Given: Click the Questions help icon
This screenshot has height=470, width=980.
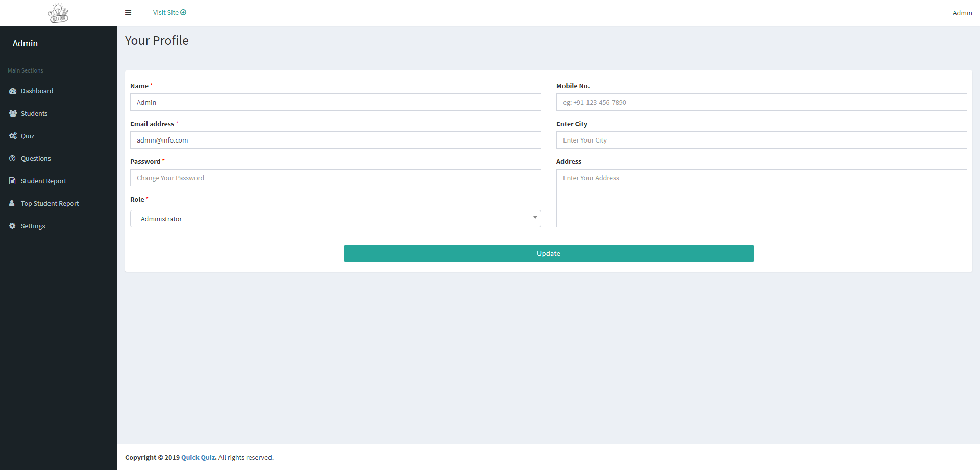Looking at the screenshot, I should pyautogui.click(x=12, y=158).
